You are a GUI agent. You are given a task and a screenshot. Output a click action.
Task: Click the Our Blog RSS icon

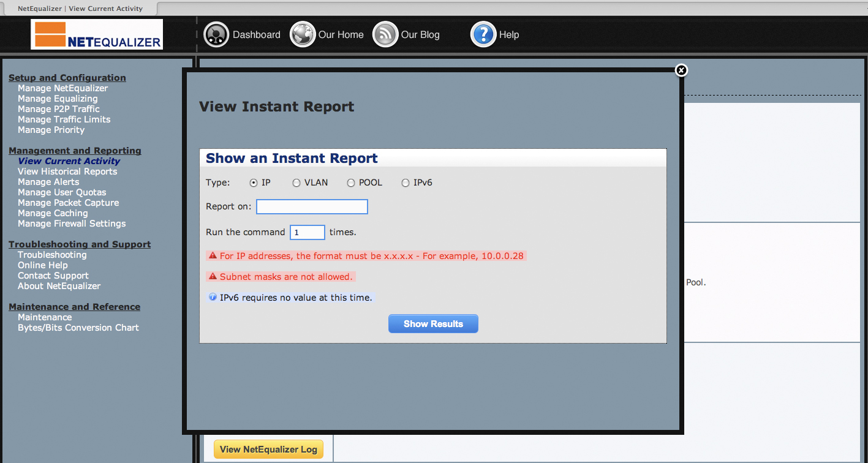coord(385,34)
